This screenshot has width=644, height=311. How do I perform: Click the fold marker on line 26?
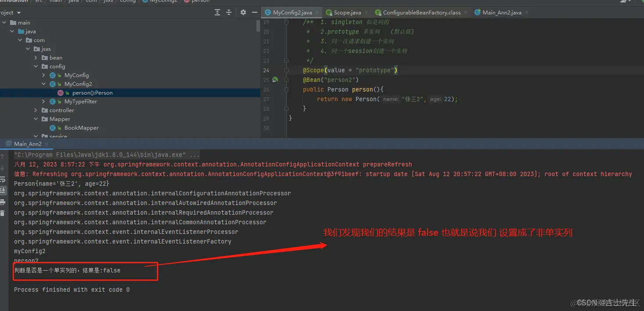286,89
